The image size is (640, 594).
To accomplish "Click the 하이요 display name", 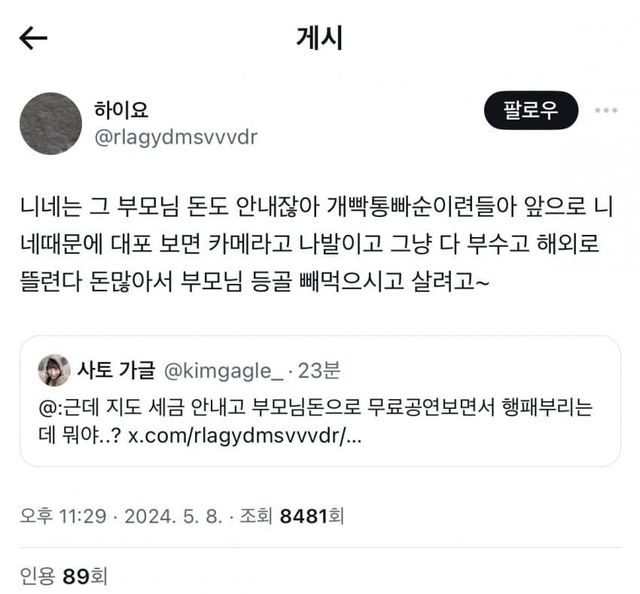I will [121, 109].
